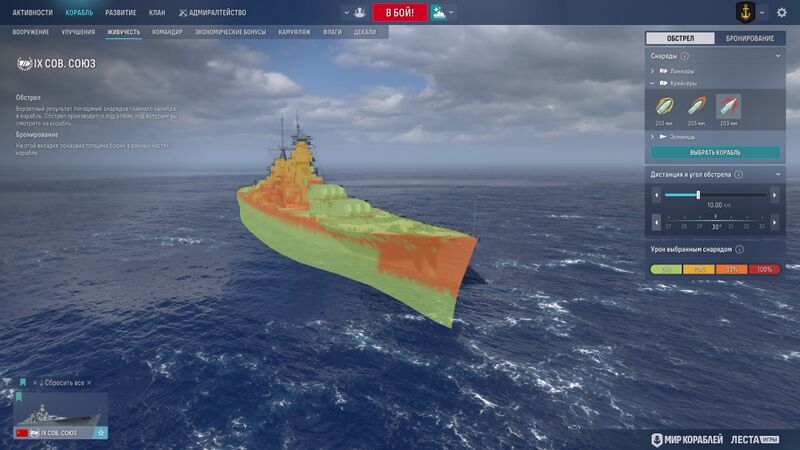Remove filter with the X left of Сбросить все
800x450 pixels.
35,383
